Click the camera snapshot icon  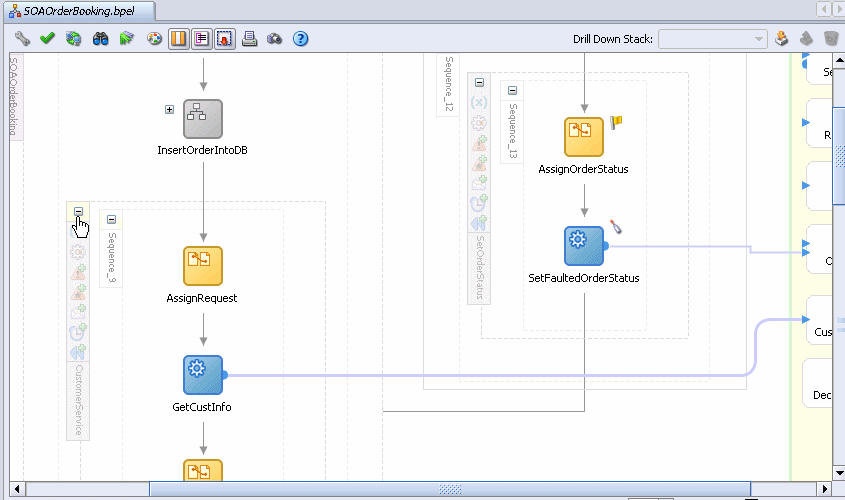[x=274, y=39]
